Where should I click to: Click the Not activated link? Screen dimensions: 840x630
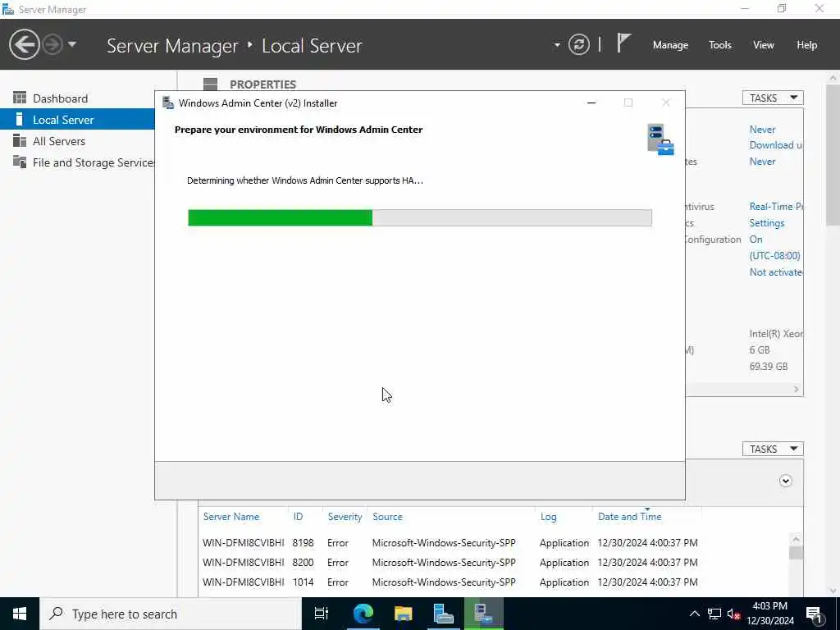pos(776,272)
